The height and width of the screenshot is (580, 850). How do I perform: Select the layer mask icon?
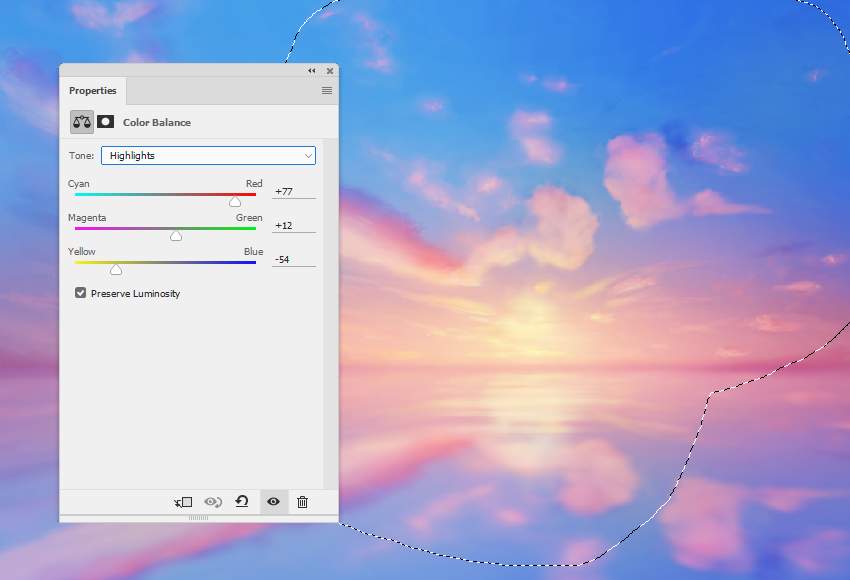point(105,121)
